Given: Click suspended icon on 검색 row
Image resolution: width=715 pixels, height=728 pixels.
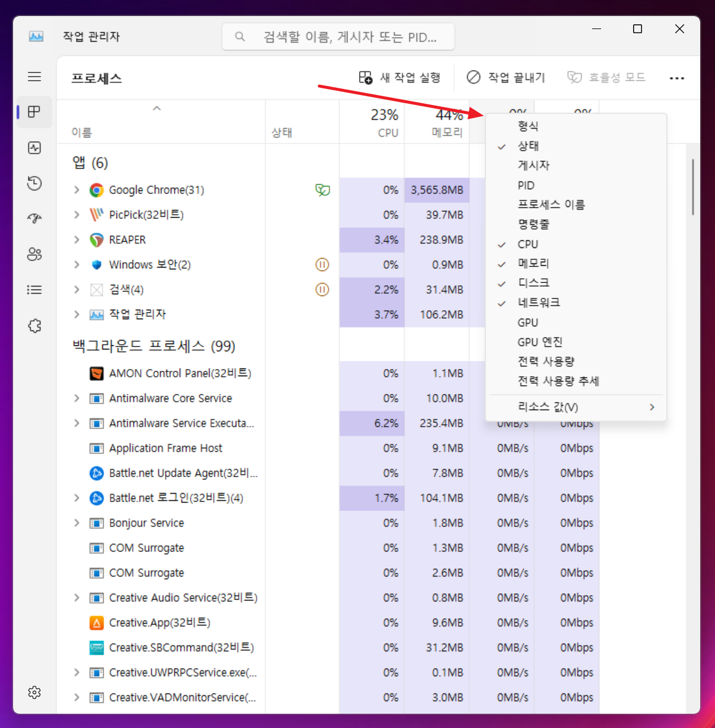Looking at the screenshot, I should pos(322,290).
